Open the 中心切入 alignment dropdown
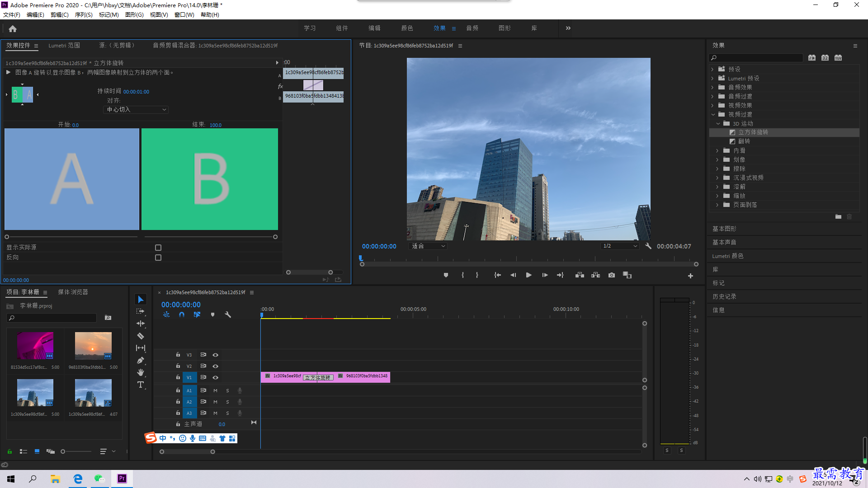The height and width of the screenshot is (488, 868). [136, 110]
